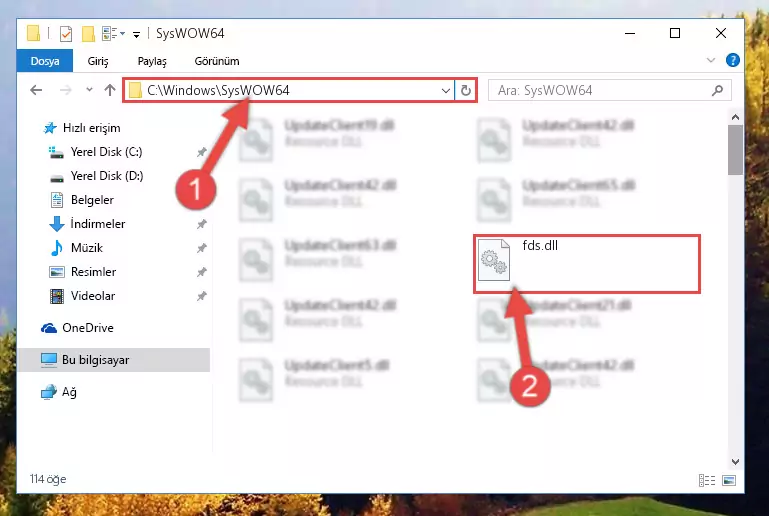Switch to the Giriş ribbon tab

(98, 61)
